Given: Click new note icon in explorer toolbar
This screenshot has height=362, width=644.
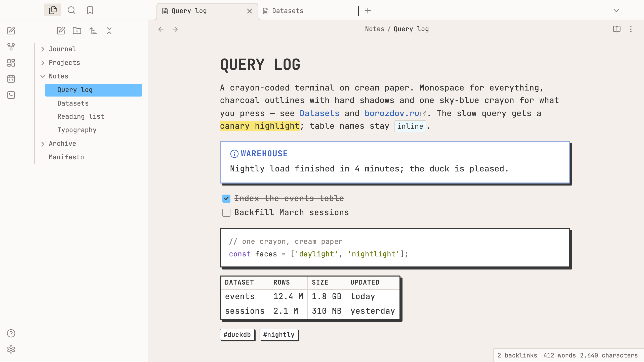Looking at the screenshot, I should (x=61, y=31).
